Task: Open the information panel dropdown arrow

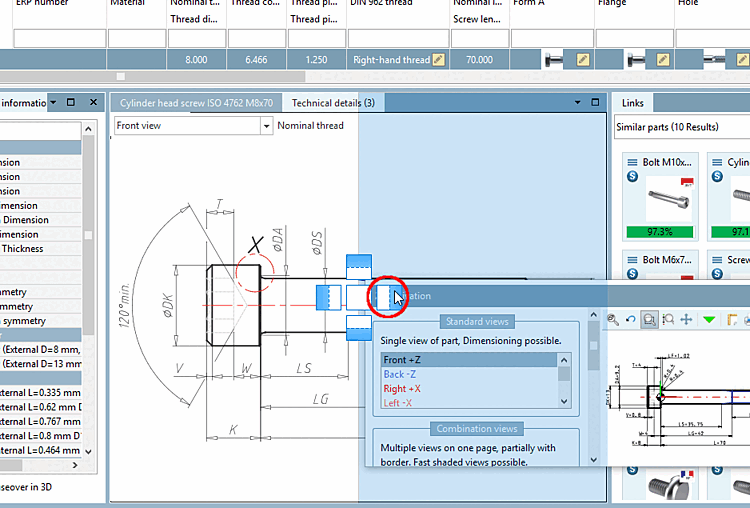Action: [x=52, y=103]
